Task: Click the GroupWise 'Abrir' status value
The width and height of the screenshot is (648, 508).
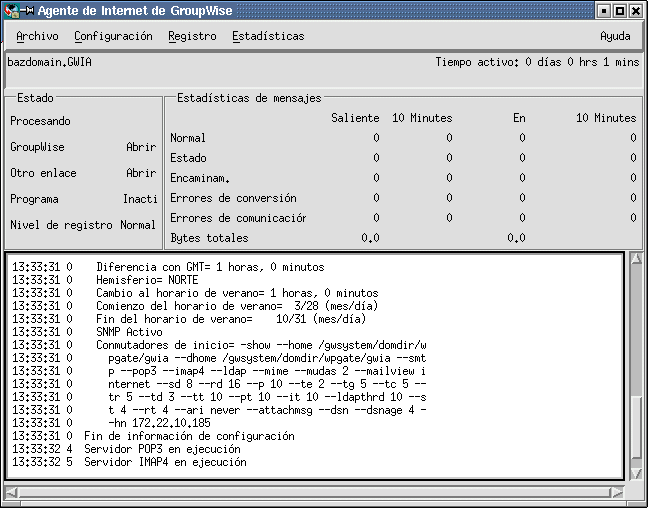Action: pyautogui.click(x=140, y=147)
